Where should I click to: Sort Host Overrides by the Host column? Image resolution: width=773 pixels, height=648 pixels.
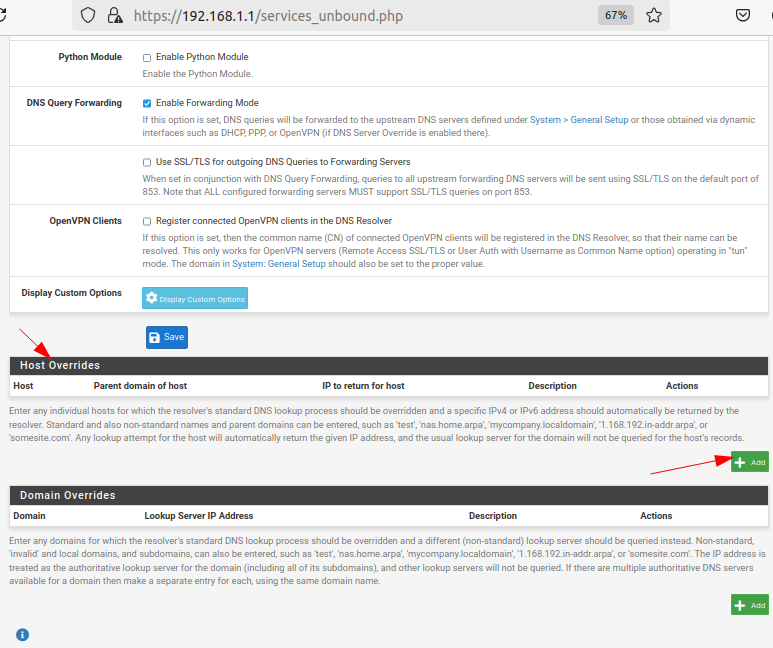coord(23,386)
